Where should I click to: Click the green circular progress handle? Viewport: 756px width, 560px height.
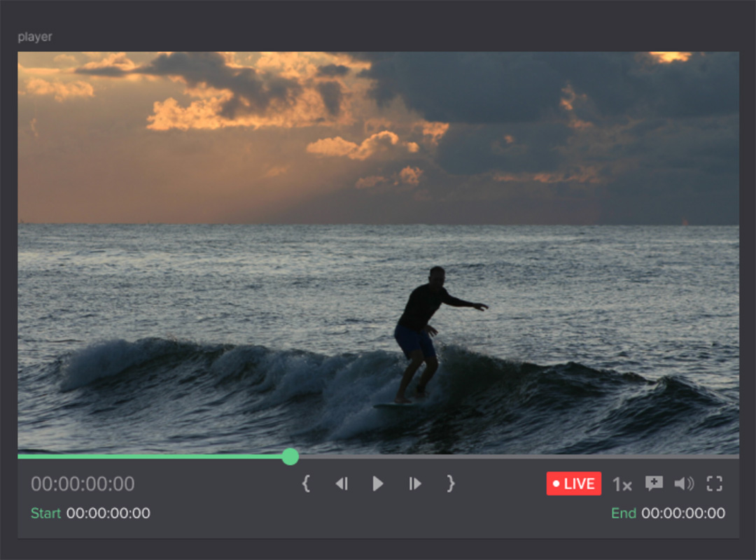tap(290, 457)
